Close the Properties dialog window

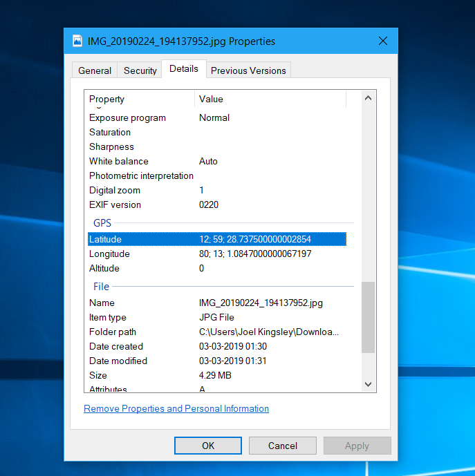(382, 41)
